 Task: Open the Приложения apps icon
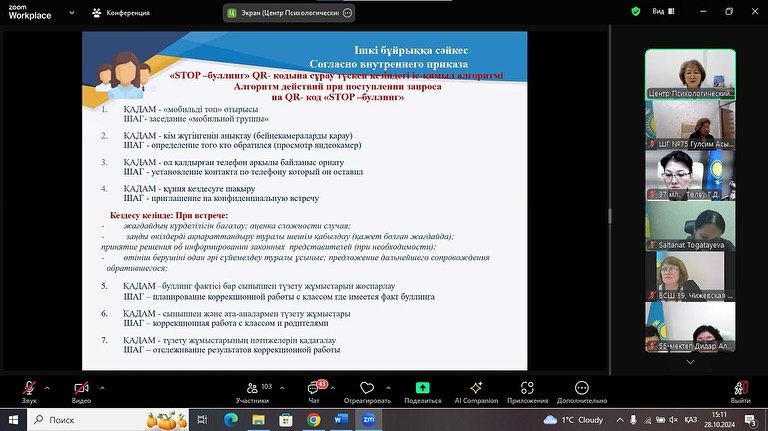[527, 388]
